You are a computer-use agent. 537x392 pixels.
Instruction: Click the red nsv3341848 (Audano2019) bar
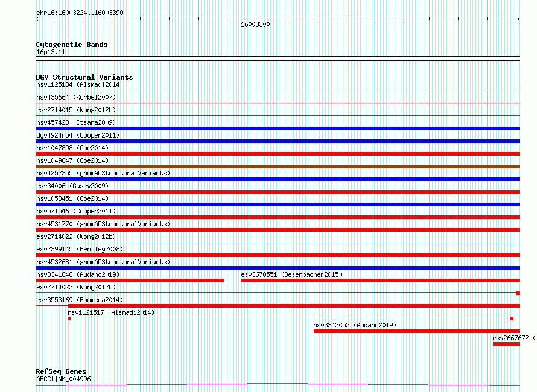[130, 280]
